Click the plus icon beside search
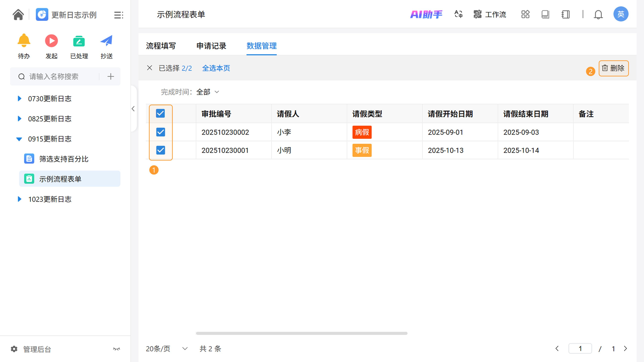644x362 pixels. (111, 76)
